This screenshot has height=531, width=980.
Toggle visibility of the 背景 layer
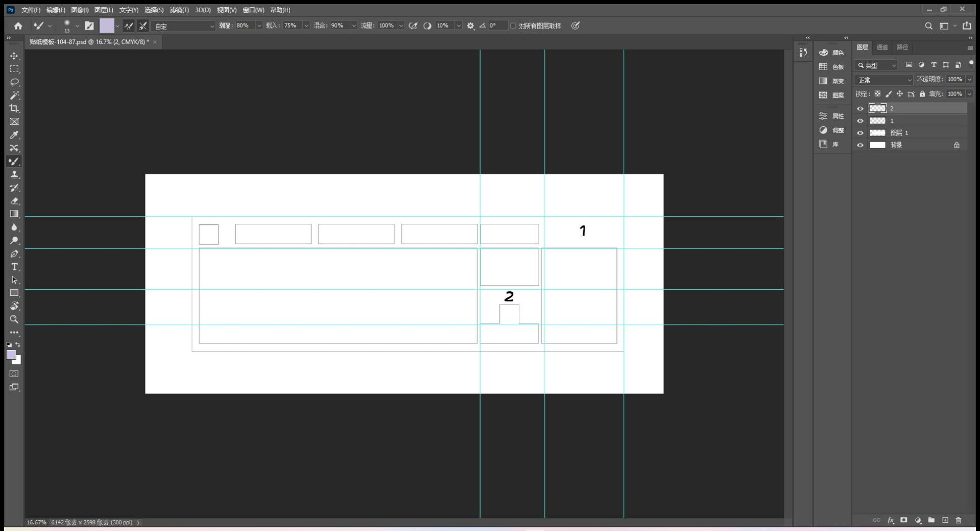point(861,145)
